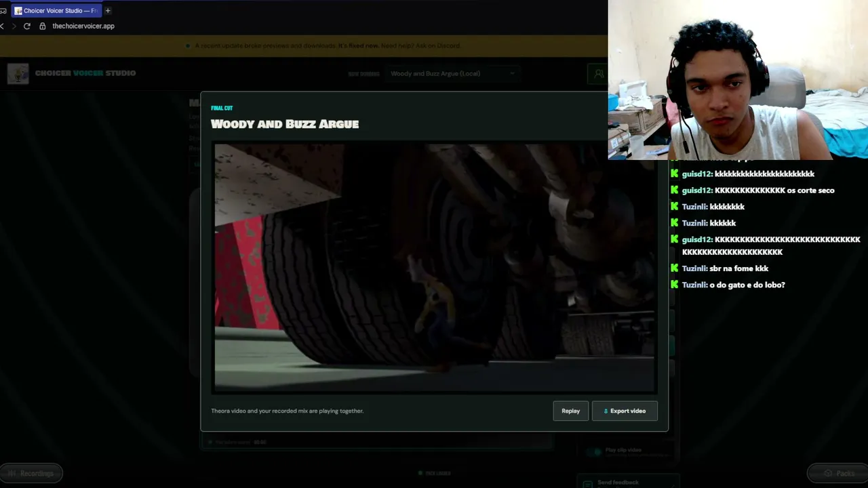This screenshot has height=488, width=868.
Task: Select the Choicer Voicer Studio tab
Action: point(56,11)
